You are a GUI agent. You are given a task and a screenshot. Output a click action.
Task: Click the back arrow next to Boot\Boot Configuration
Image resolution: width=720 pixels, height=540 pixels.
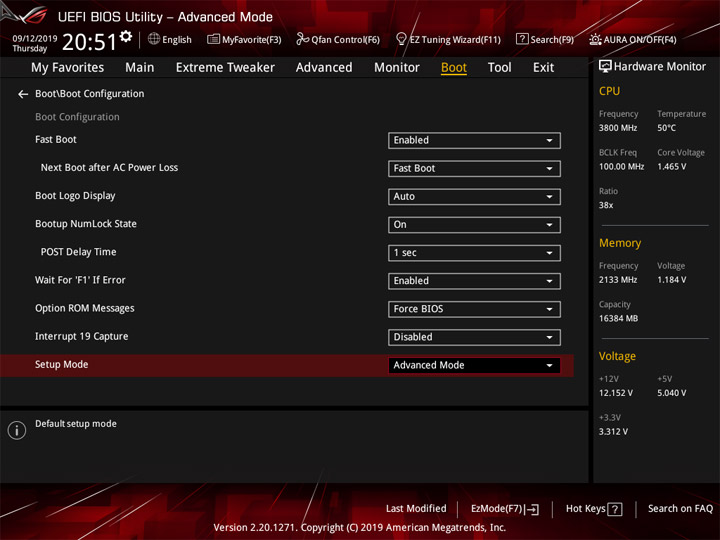click(23, 94)
